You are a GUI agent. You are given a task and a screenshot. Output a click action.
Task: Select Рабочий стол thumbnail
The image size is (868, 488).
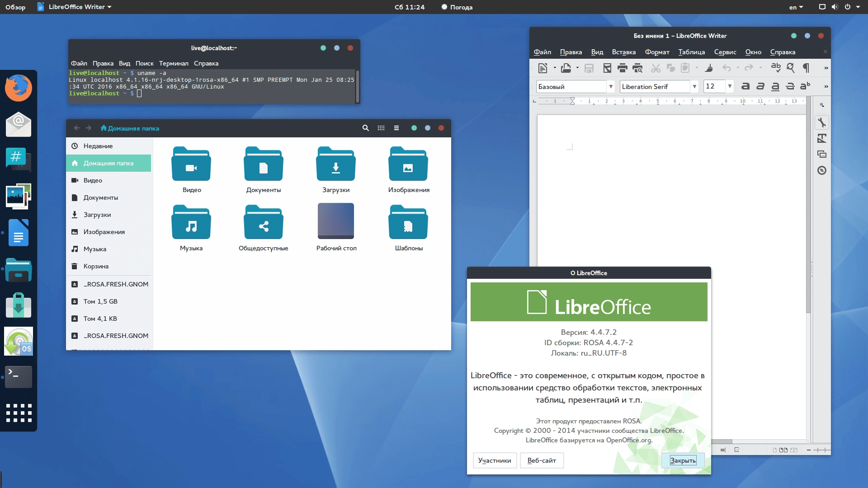click(x=336, y=221)
